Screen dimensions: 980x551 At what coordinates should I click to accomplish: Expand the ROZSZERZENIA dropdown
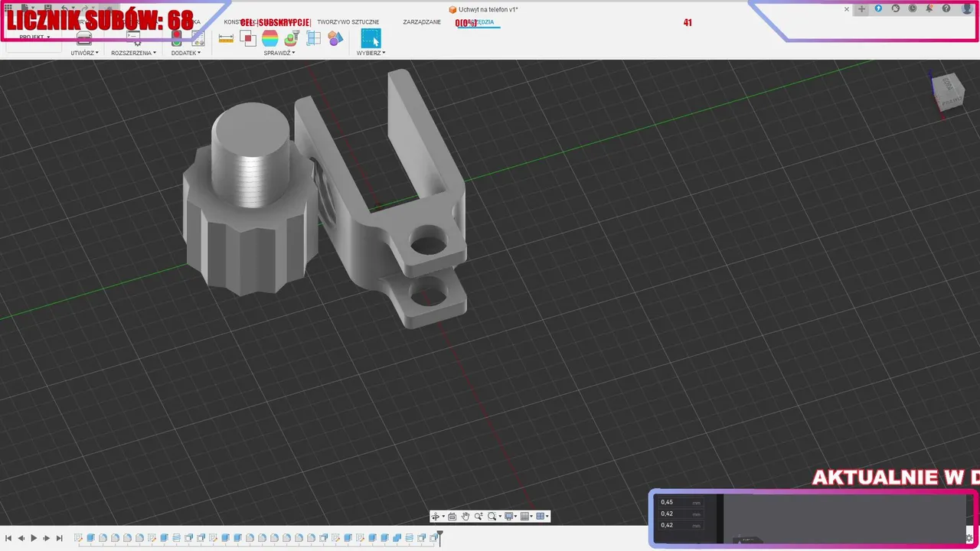pos(133,53)
